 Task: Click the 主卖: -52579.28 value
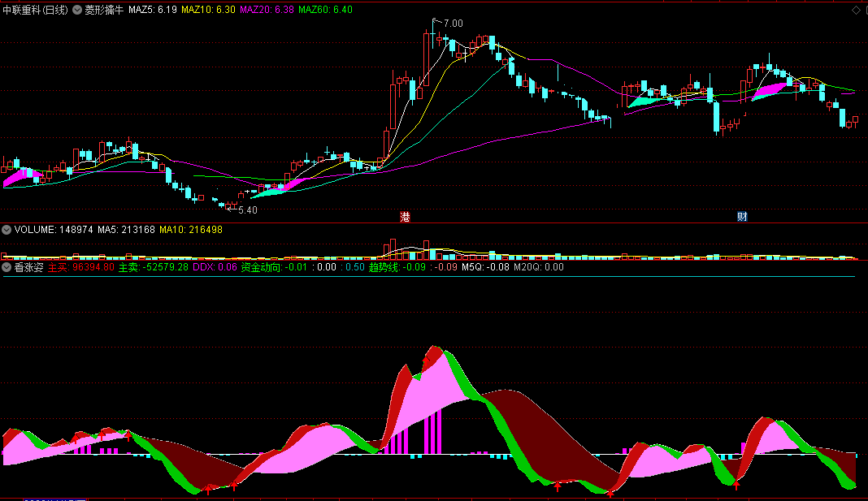coord(154,267)
